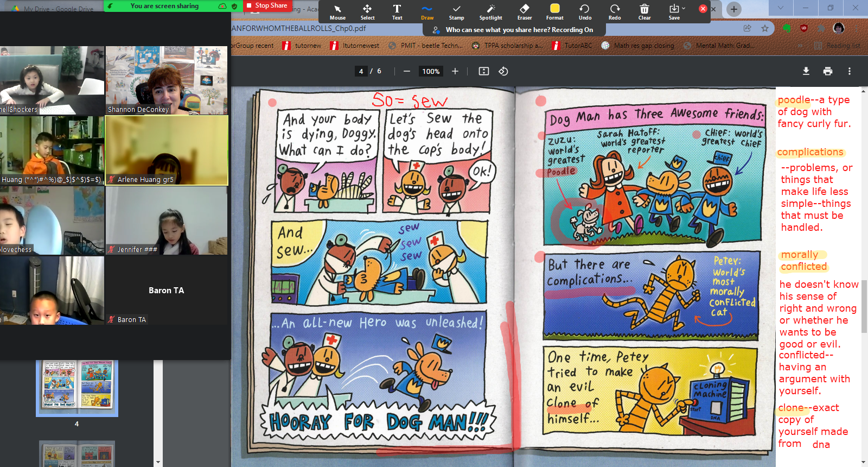Screen dimensions: 868x467
Task: Open the Itutornewest bookmark
Action: pos(355,46)
